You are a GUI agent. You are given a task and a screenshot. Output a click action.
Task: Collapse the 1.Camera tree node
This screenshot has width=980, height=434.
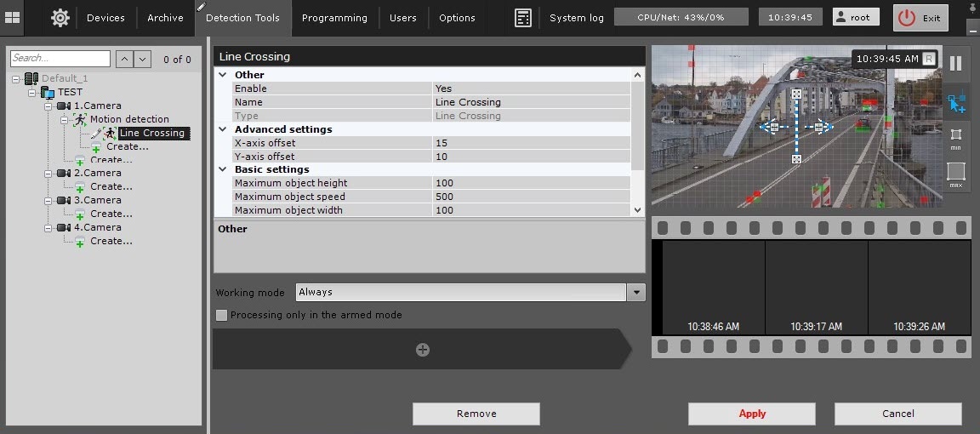[x=48, y=106]
